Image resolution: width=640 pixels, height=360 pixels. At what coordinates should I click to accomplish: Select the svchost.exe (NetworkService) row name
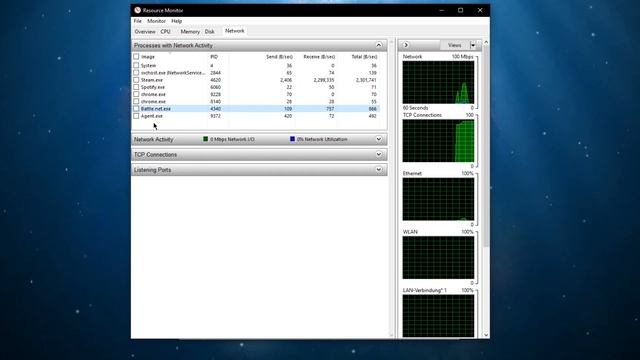click(x=173, y=73)
